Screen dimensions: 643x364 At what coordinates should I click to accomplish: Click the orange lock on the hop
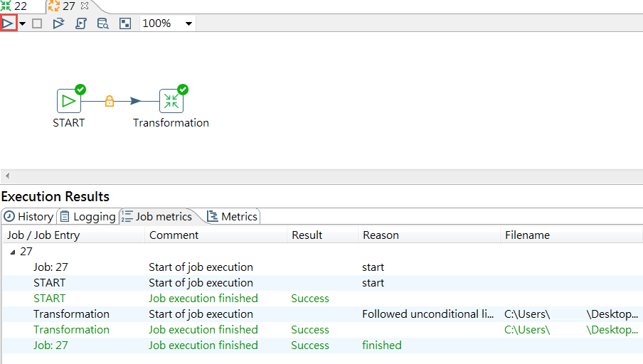point(110,101)
